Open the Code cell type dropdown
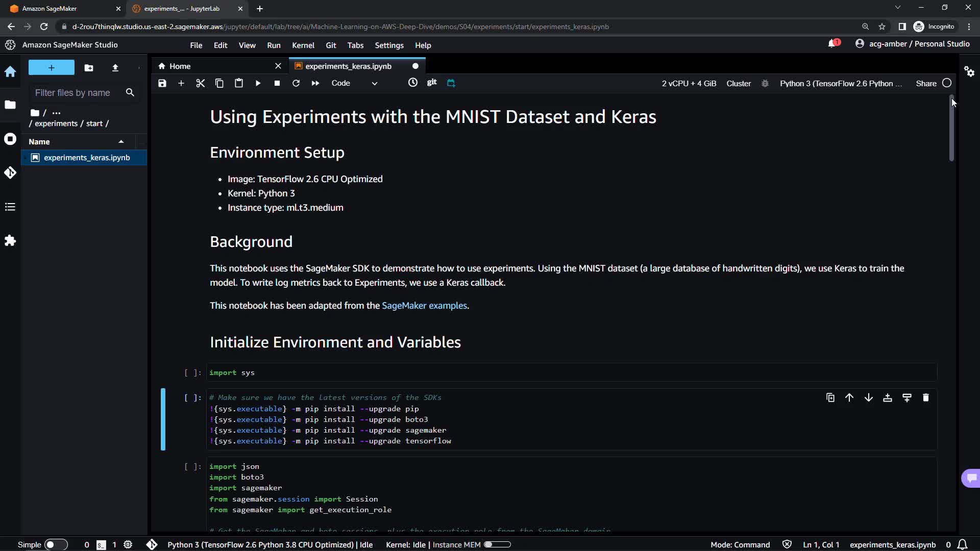The height and width of the screenshot is (551, 980). coord(354,83)
